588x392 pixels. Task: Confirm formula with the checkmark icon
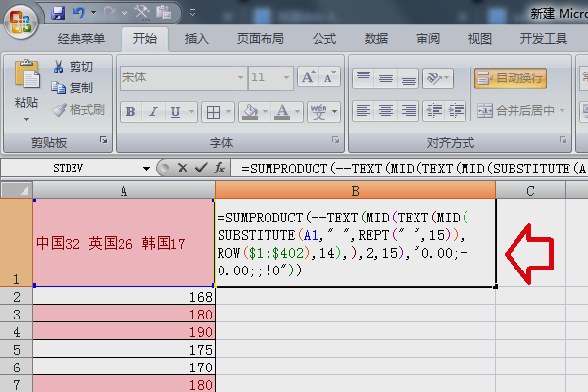point(200,168)
